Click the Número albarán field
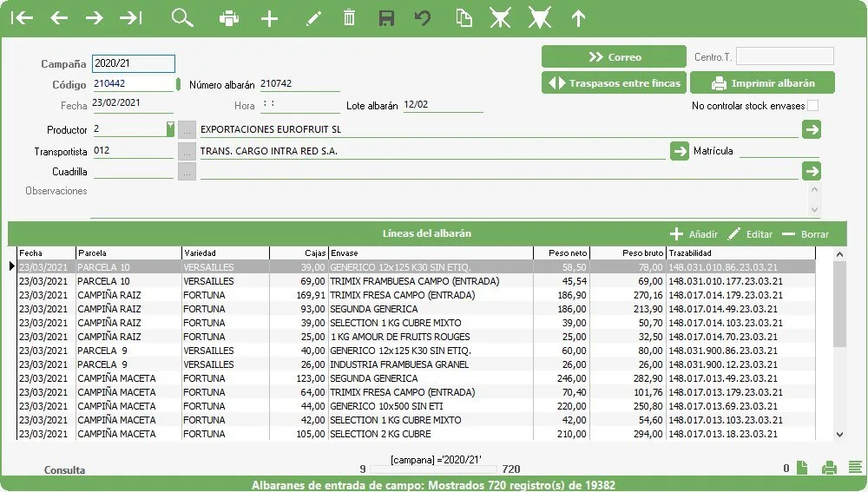Screen dimensions: 868x492 click(x=299, y=84)
